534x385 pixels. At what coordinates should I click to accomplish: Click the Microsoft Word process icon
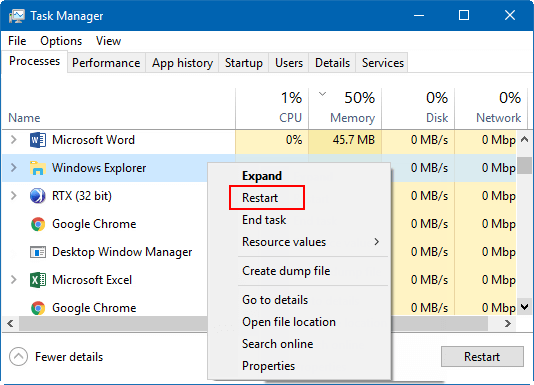[x=38, y=140]
